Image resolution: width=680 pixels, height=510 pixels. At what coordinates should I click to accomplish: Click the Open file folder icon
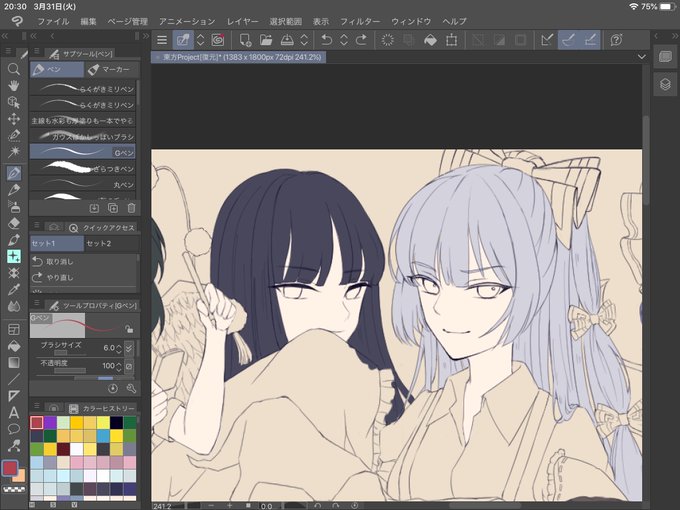[x=266, y=40]
